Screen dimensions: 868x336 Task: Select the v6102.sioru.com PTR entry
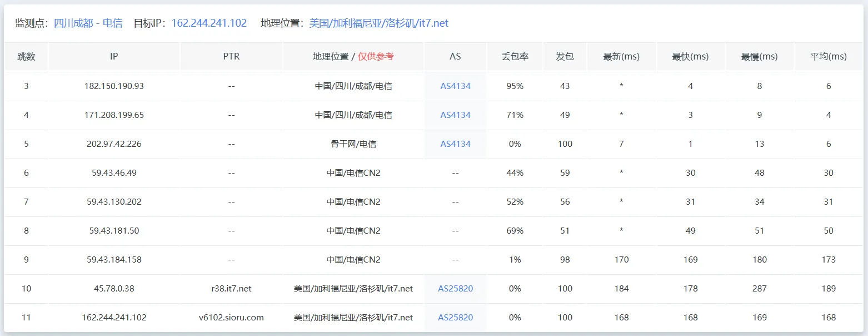pos(231,317)
